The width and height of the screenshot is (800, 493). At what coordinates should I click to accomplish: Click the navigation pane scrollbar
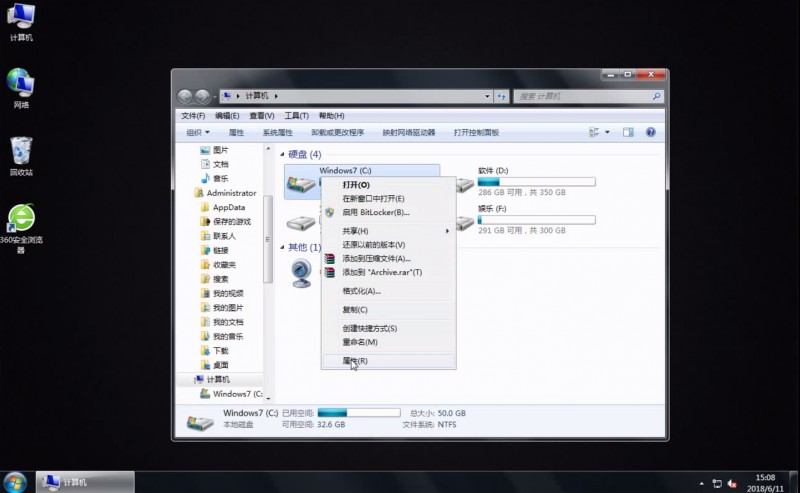tap(268, 239)
